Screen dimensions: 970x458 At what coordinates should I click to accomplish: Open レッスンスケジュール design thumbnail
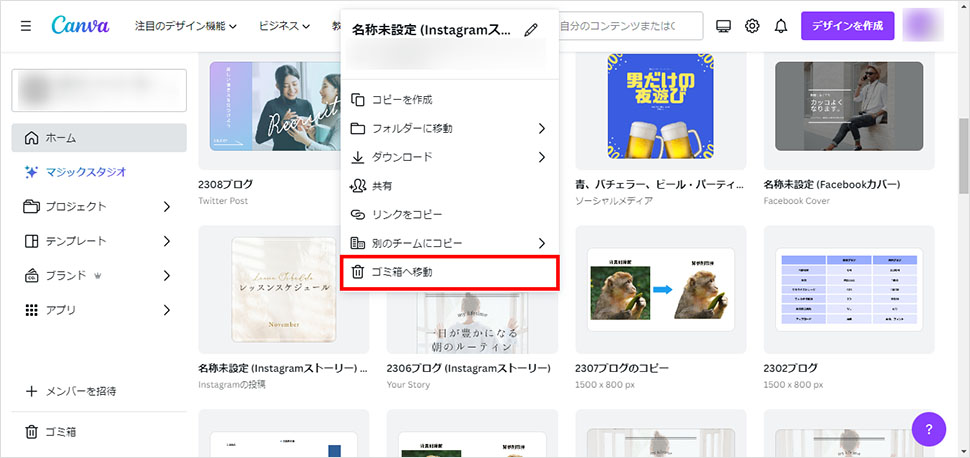(284, 290)
